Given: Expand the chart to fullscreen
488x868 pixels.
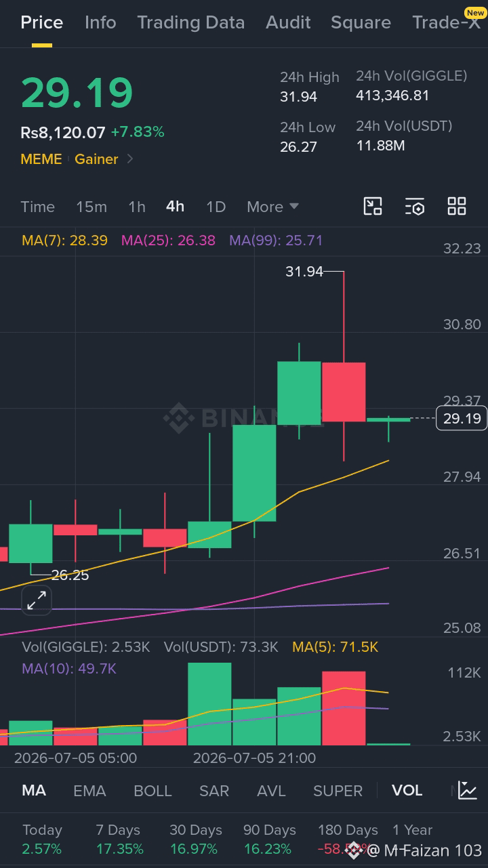Looking at the screenshot, I should click(x=37, y=600).
